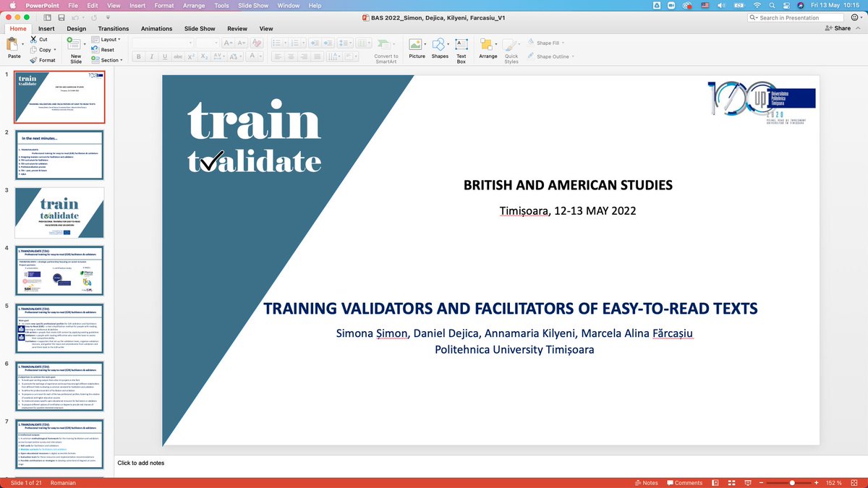Open the Wi-Fi status menu

point(757,5)
